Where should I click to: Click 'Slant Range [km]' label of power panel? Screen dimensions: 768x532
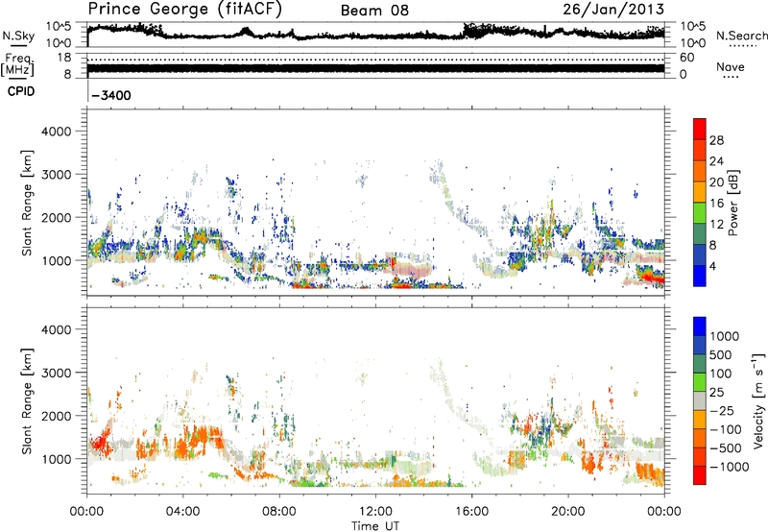27,203
